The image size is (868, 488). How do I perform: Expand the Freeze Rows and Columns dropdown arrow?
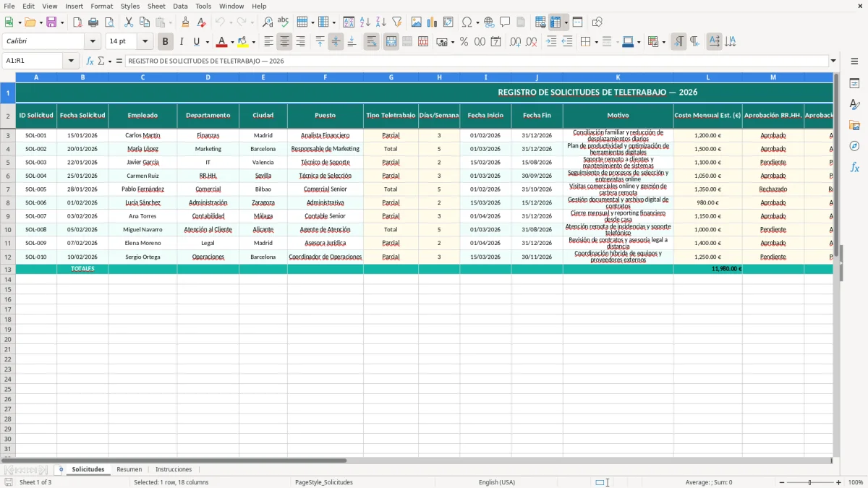[x=566, y=22]
